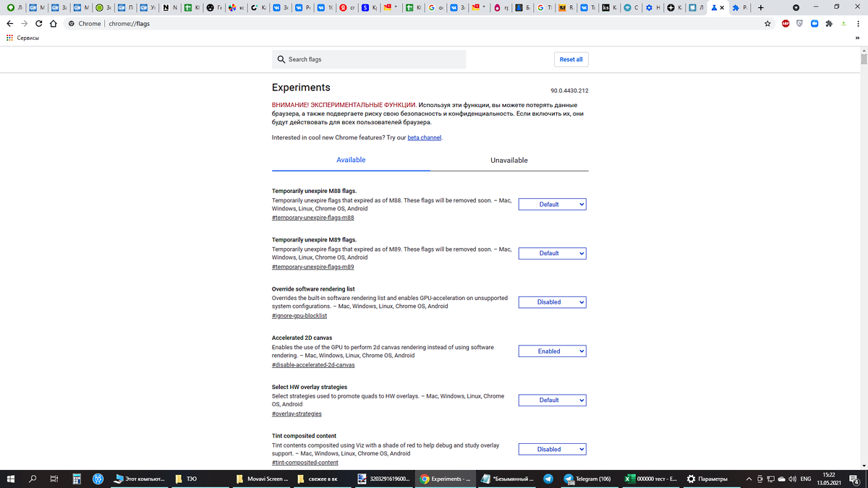Switch to the Unavailable tab

pyautogui.click(x=509, y=160)
